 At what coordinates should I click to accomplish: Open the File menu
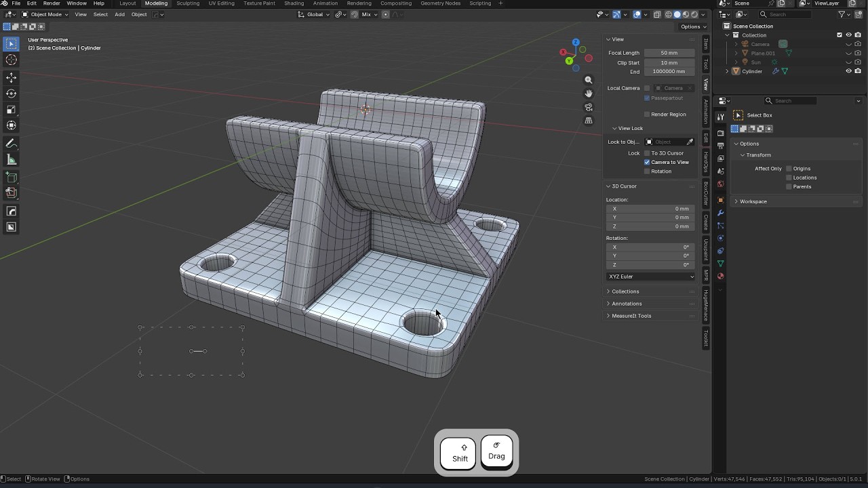point(16,3)
